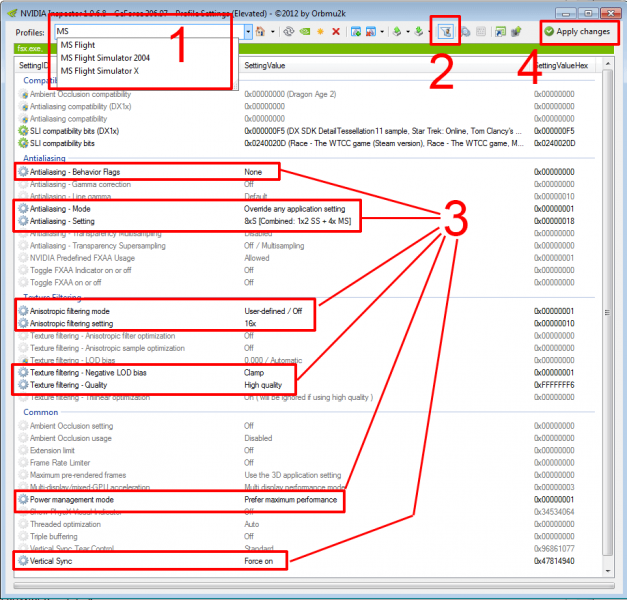Open the dropdown arrow next to home icon
This screenshot has height=600, width=627.
[273, 31]
